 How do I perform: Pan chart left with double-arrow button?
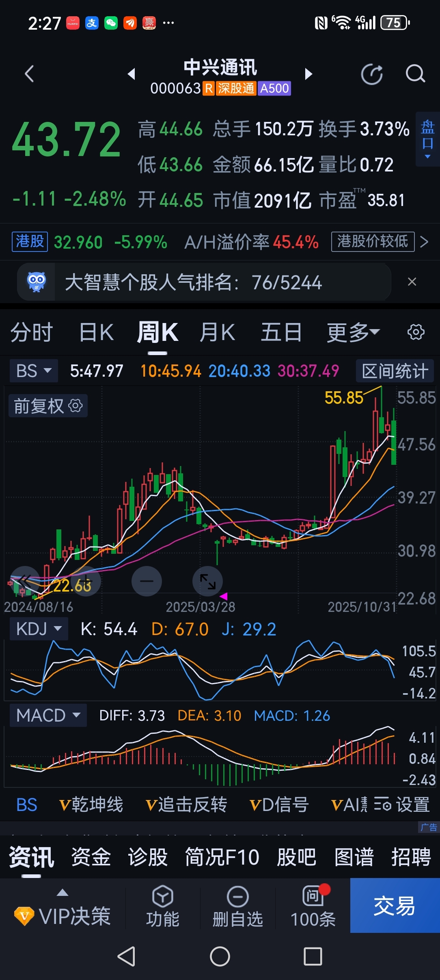click(25, 581)
